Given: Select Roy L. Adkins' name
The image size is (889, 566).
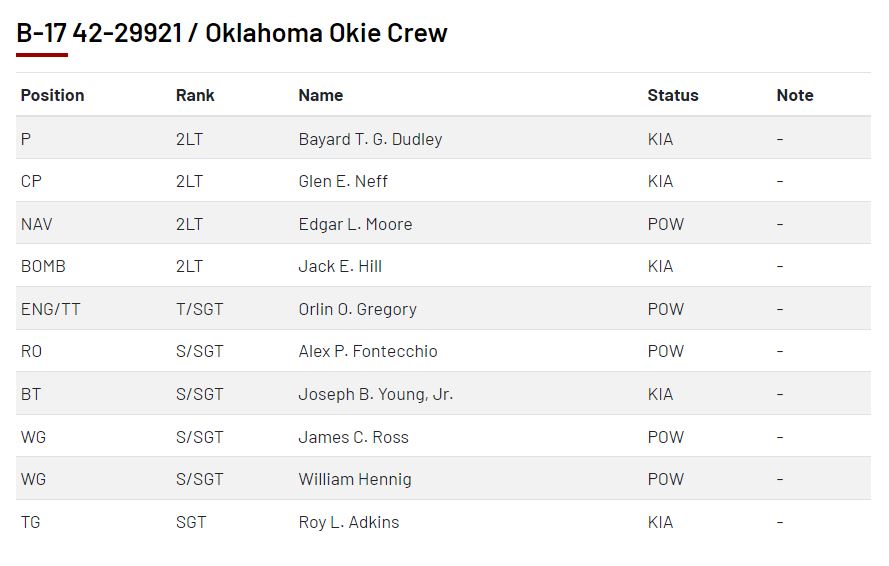Looking at the screenshot, I should click(348, 522).
